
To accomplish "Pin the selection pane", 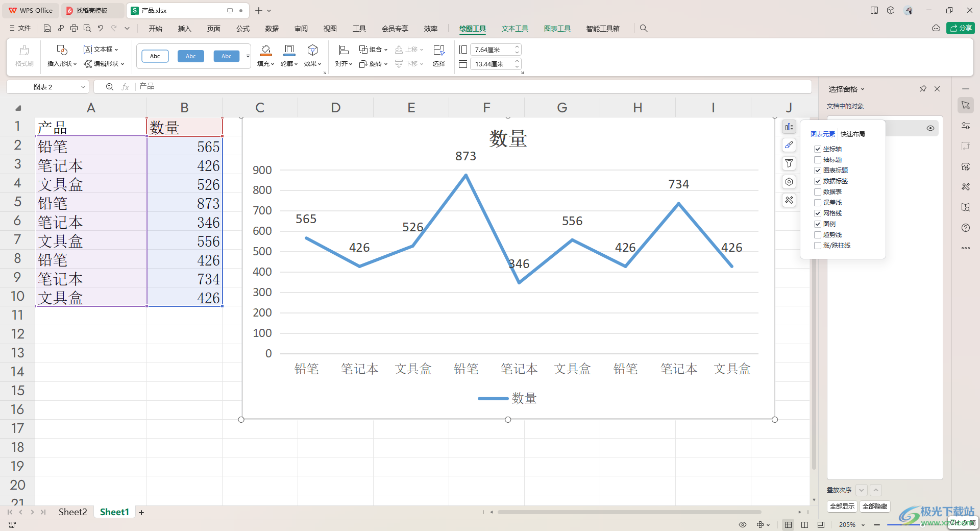I will pyautogui.click(x=923, y=89).
